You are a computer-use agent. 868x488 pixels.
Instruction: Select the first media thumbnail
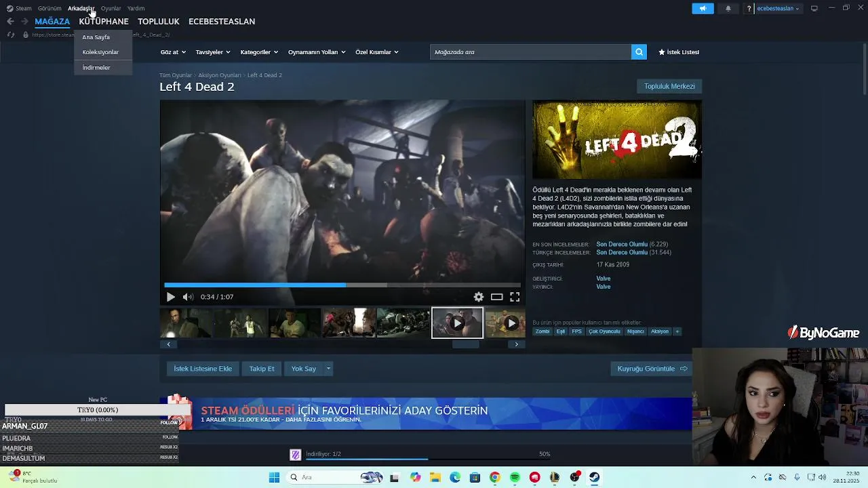[x=186, y=323]
